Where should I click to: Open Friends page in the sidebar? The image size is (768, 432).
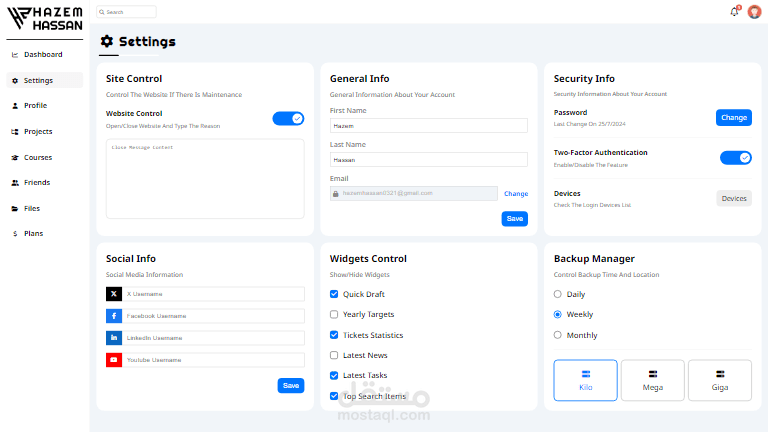click(x=45, y=183)
